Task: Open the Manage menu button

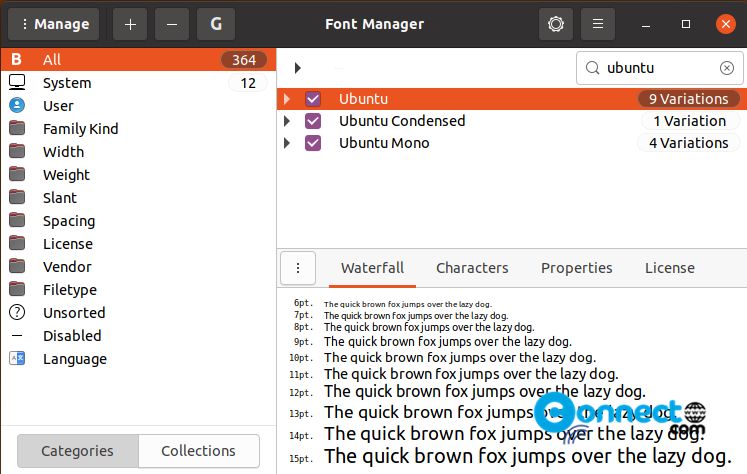Action: (x=54, y=24)
